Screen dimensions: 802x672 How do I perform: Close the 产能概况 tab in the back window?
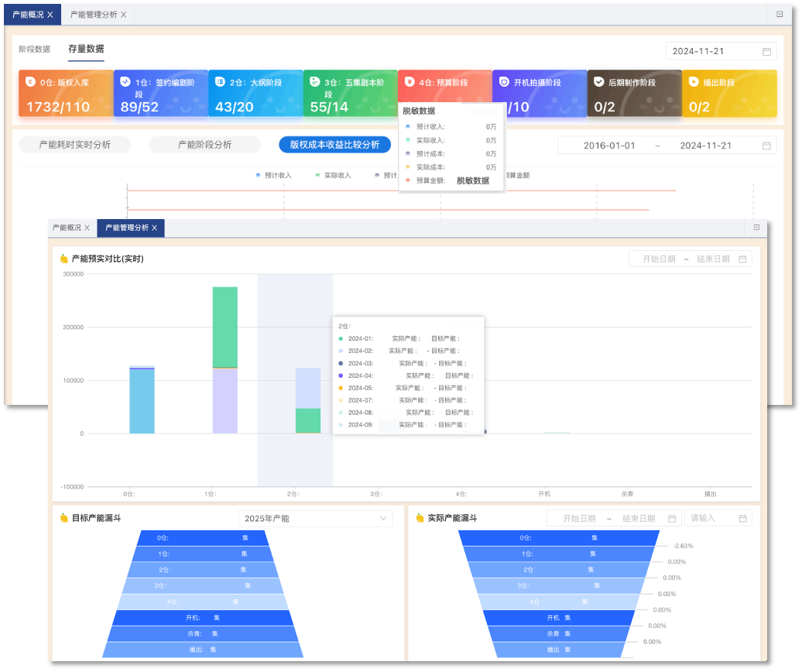click(50, 15)
